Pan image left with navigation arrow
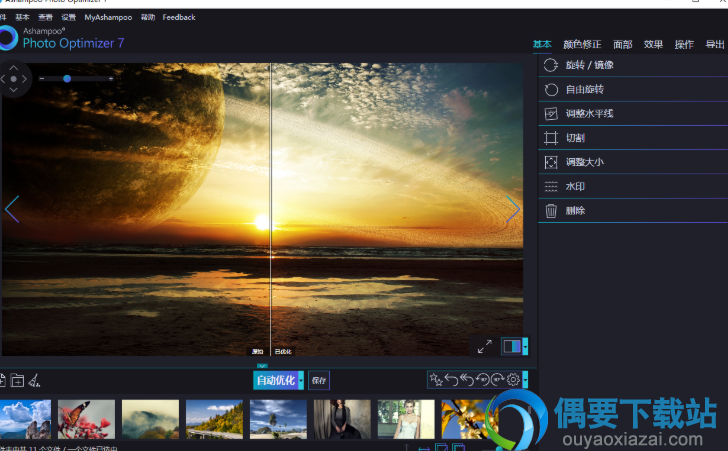 pyautogui.click(x=3, y=79)
